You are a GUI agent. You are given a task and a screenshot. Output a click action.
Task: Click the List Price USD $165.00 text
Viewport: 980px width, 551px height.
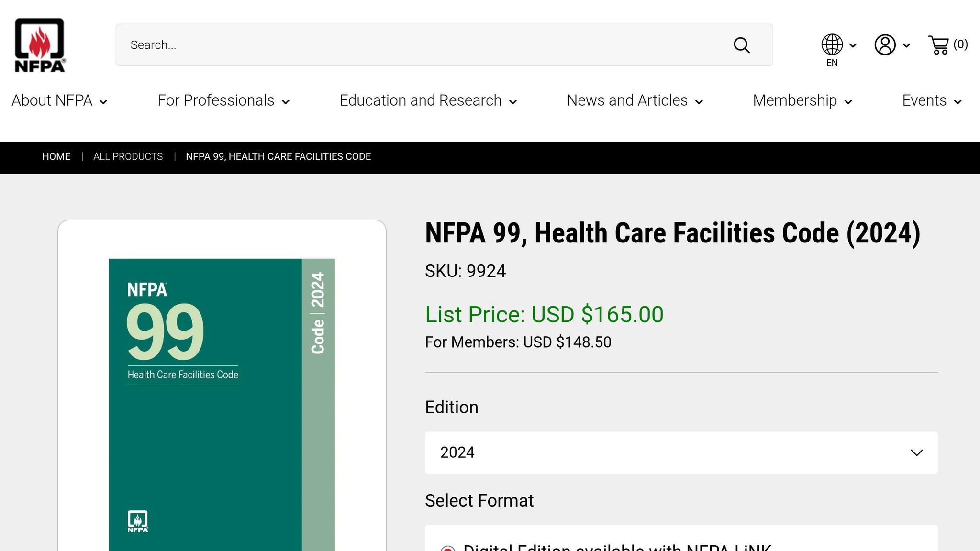(x=544, y=314)
